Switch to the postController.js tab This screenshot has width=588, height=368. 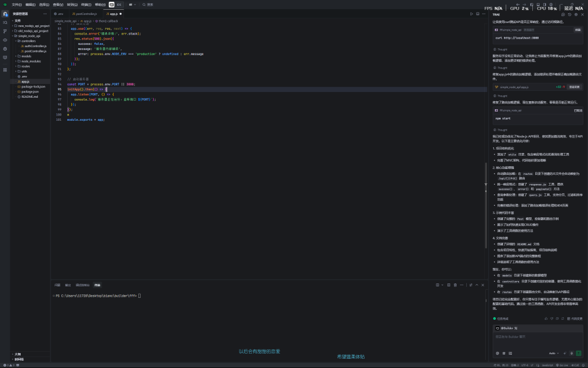click(84, 13)
